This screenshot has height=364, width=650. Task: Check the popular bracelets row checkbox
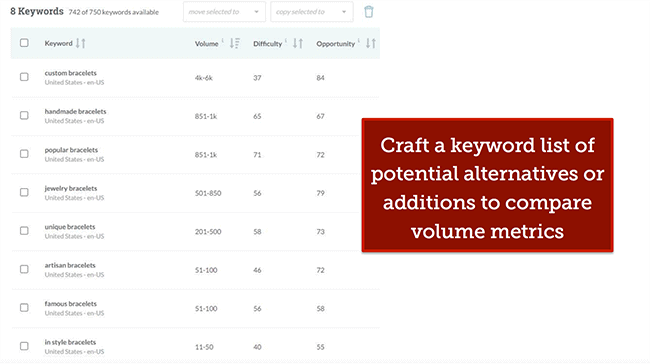pyautogui.click(x=24, y=154)
